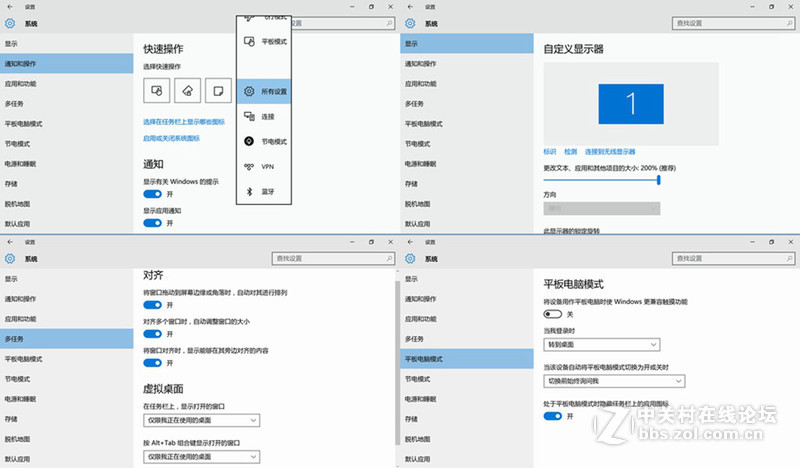Click the 连接到无线显示器 link
The width and height of the screenshot is (800, 468).
pos(610,152)
